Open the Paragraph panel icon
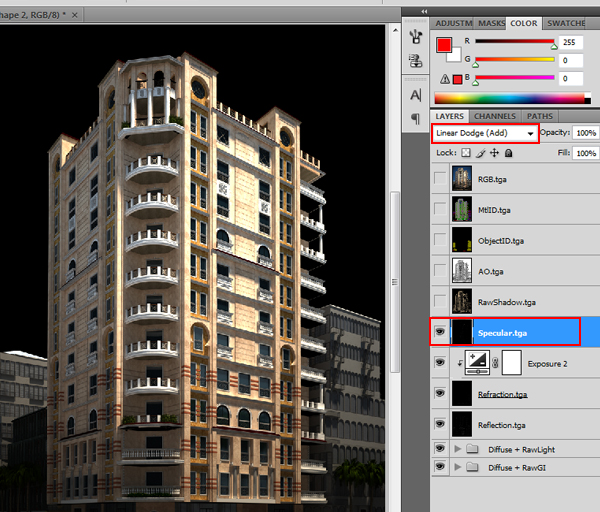Screen dimensions: 600x512 [415, 119]
